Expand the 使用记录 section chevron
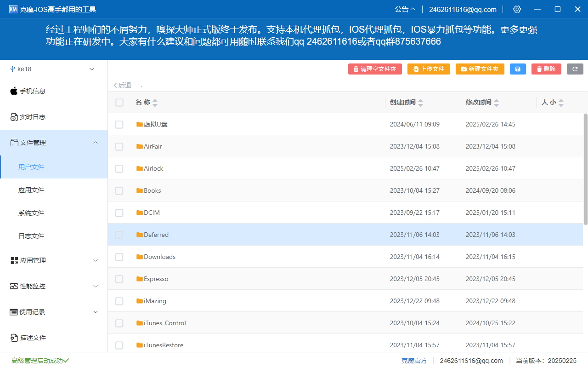This screenshot has height=368, width=588. pyautogui.click(x=96, y=312)
